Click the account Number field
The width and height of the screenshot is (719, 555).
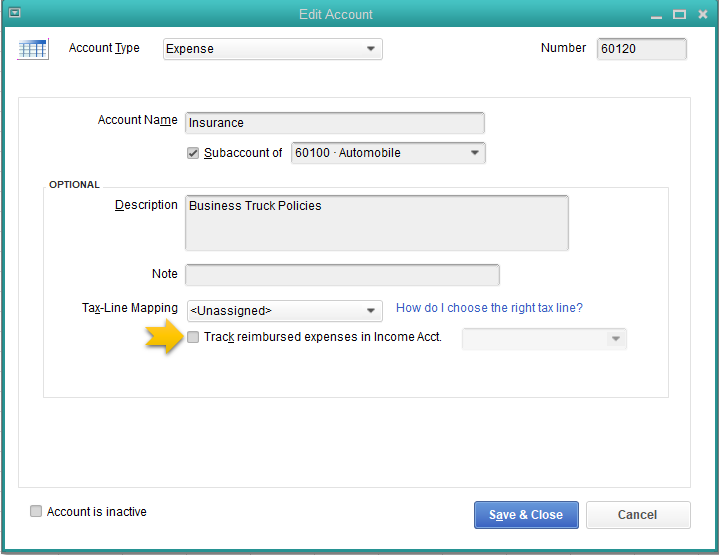tap(641, 49)
